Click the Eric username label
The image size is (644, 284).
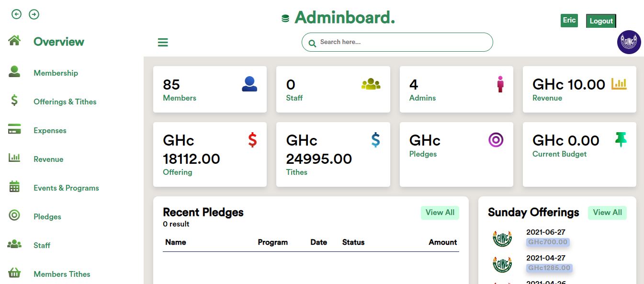569,21
